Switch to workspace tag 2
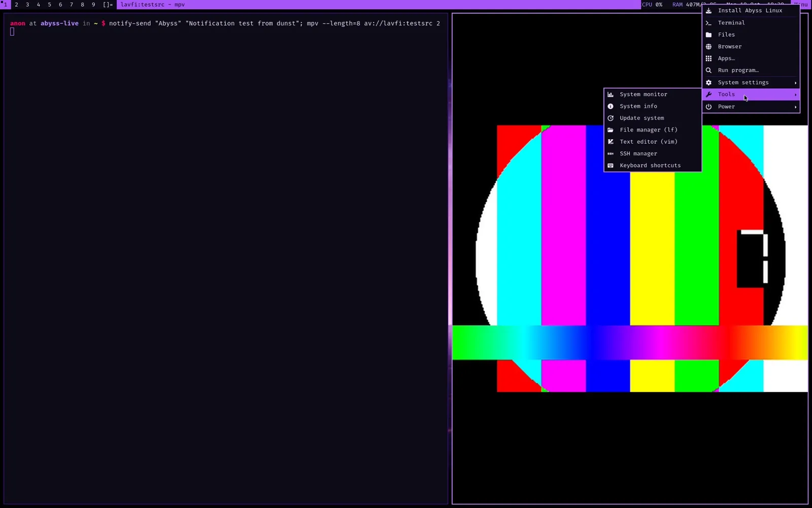812x508 pixels. (x=16, y=5)
